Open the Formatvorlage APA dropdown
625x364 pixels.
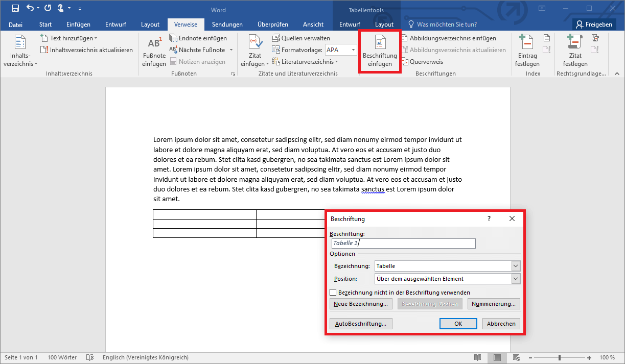[x=353, y=50]
